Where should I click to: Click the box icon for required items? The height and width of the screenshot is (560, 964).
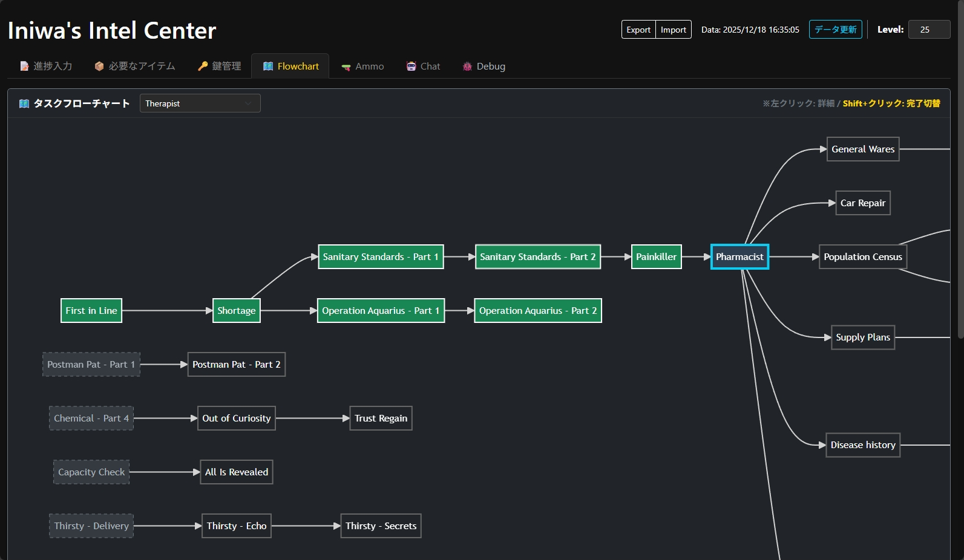click(99, 67)
